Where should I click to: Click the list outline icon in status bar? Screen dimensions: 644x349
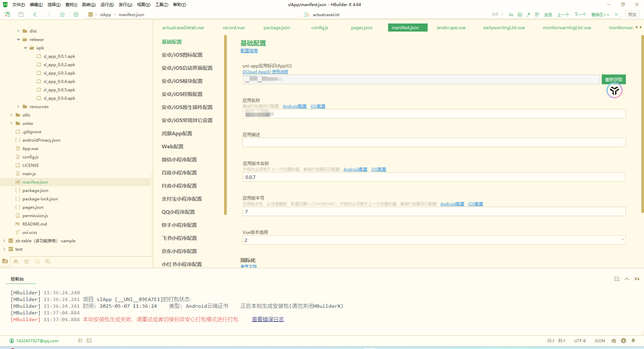pos(80,340)
